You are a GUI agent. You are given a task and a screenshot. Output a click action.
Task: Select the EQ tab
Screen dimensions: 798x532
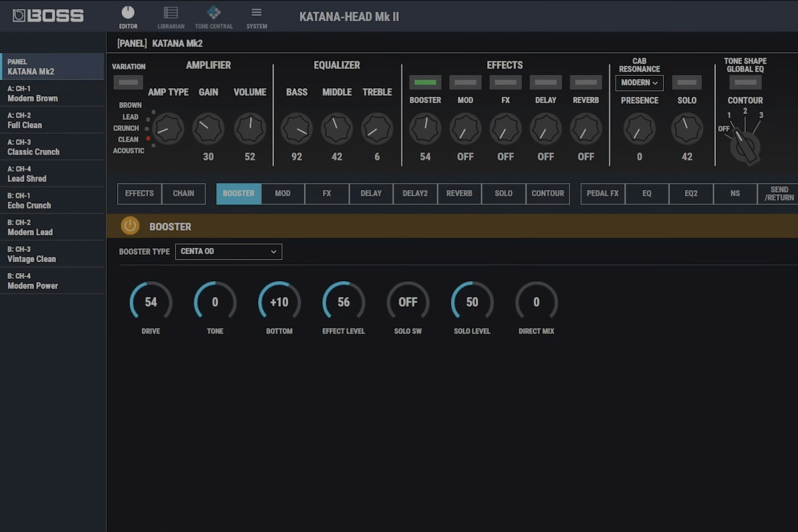(x=647, y=193)
